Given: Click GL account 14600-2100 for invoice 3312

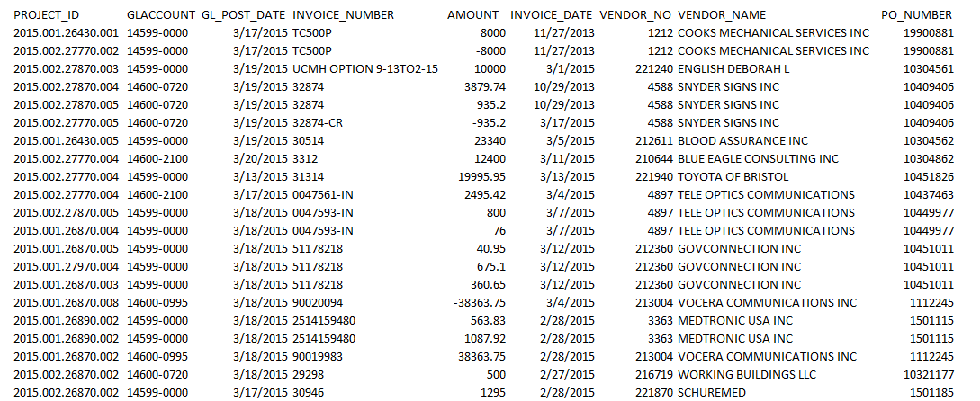Looking at the screenshot, I should tap(157, 158).
